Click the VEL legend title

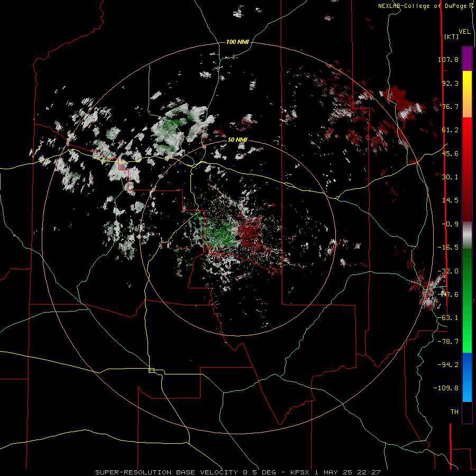(465, 32)
